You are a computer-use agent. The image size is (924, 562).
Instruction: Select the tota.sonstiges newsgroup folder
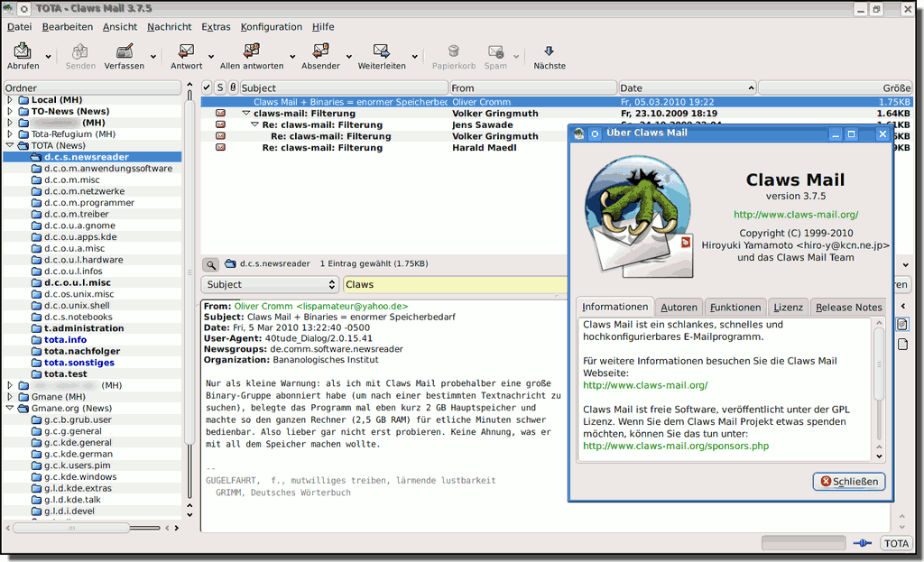[x=79, y=363]
